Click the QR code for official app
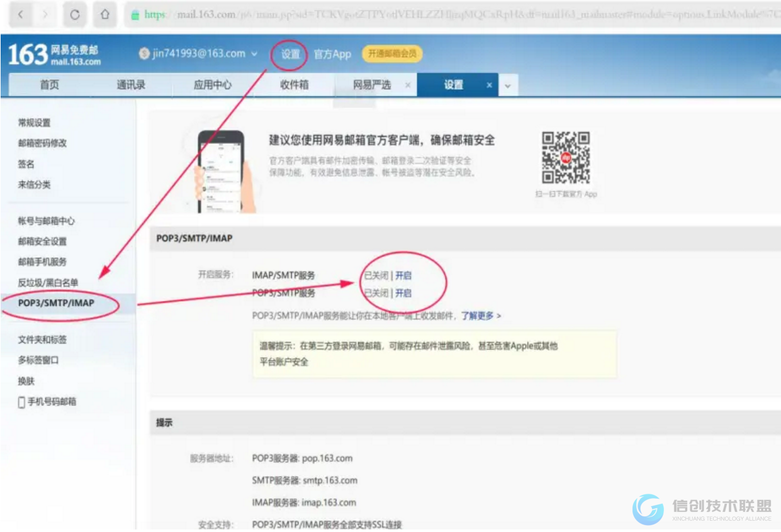 point(566,157)
